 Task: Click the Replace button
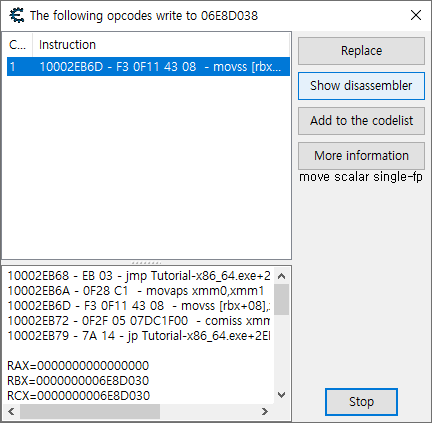[x=361, y=51]
